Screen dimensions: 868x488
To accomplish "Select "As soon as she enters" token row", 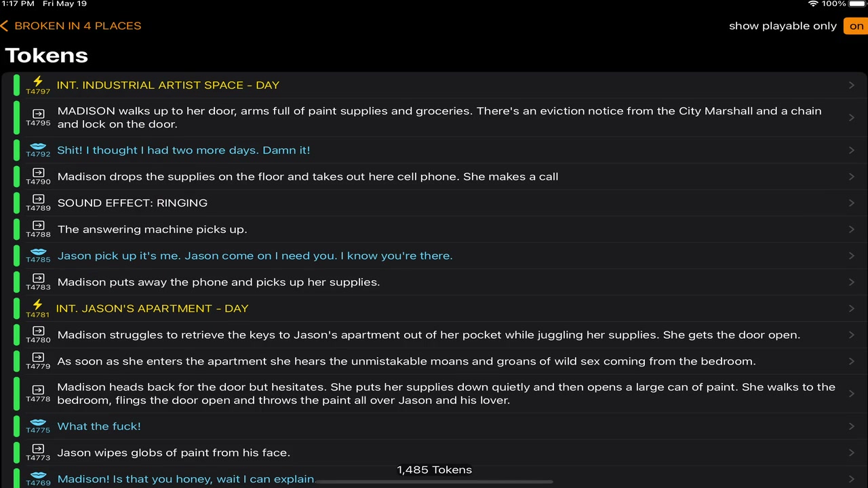I will click(x=406, y=361).
